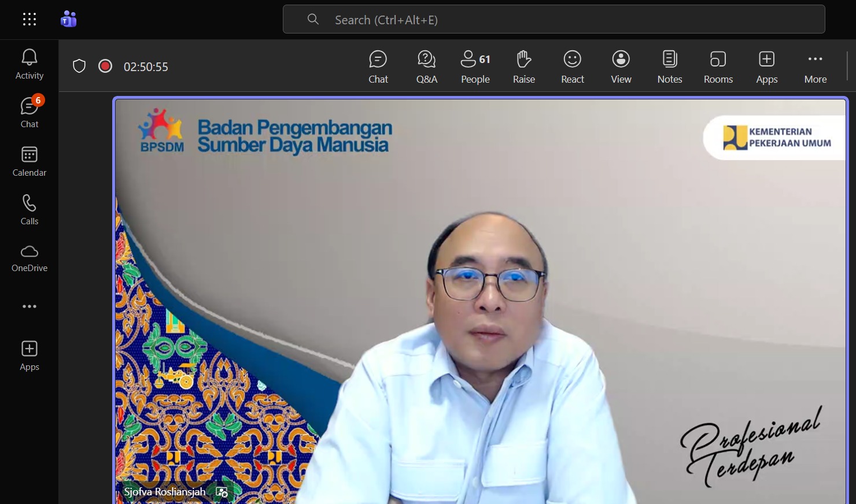Raise your hand in the meeting
The height and width of the screenshot is (504, 856).
(523, 66)
